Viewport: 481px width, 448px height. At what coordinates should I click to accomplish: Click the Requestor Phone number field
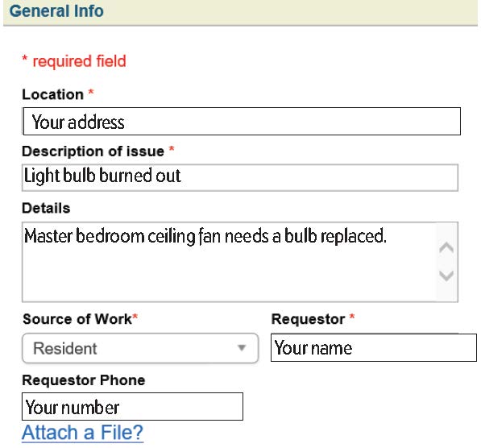(132, 407)
